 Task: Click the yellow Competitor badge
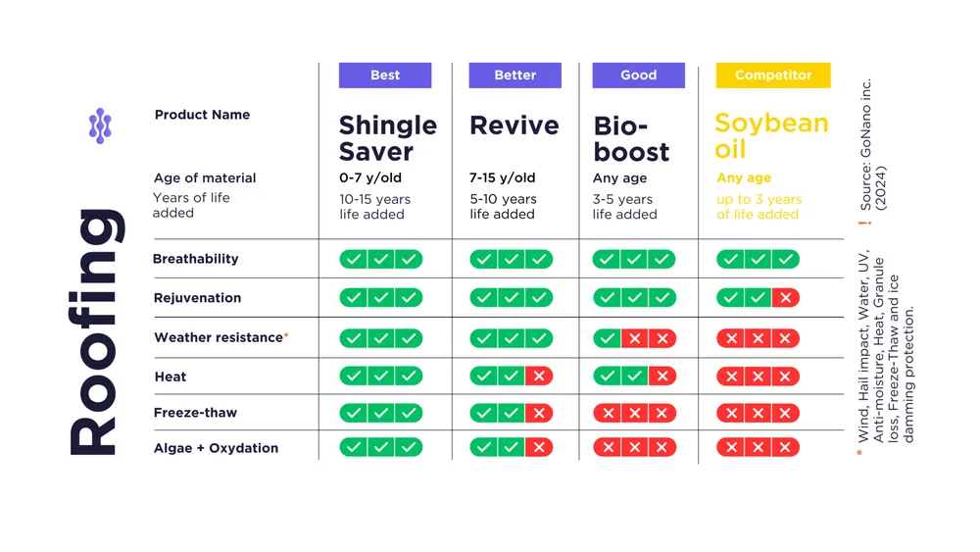[x=773, y=75]
